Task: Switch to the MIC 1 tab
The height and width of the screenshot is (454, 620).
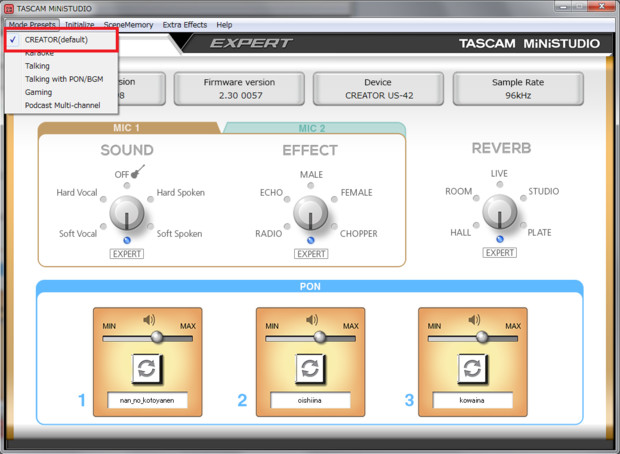Action: [x=127, y=128]
